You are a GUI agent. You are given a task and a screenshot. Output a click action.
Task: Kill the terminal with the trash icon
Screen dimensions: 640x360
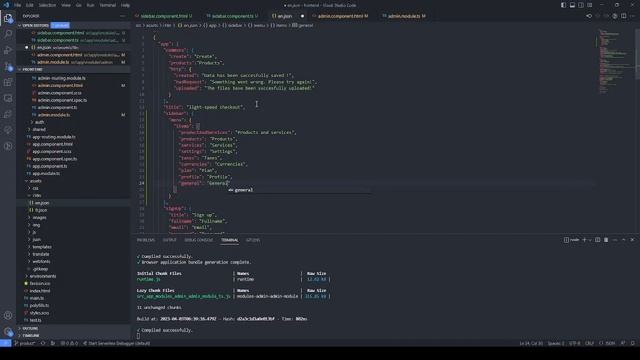click(x=606, y=240)
